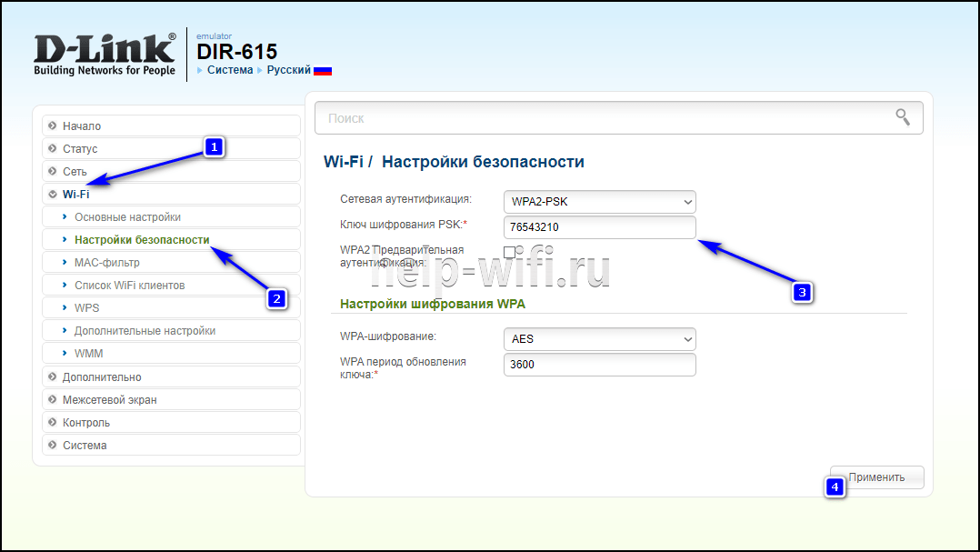Open Основные настройки under Wi-Fi

(x=171, y=217)
